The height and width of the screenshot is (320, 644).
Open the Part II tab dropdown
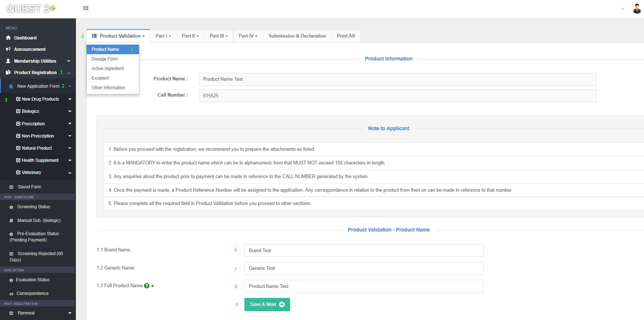click(190, 36)
